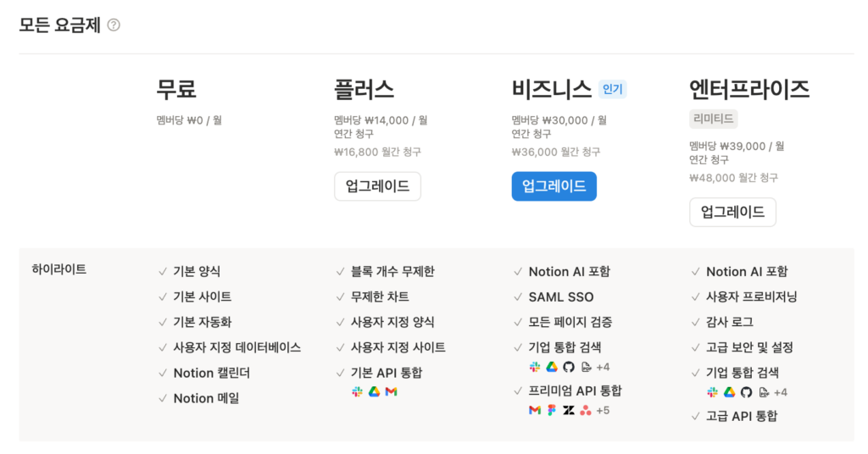Screen dimensions: 868x454
Task: Click the Gmail icon in the 비즈니스 column
Action: (x=535, y=410)
